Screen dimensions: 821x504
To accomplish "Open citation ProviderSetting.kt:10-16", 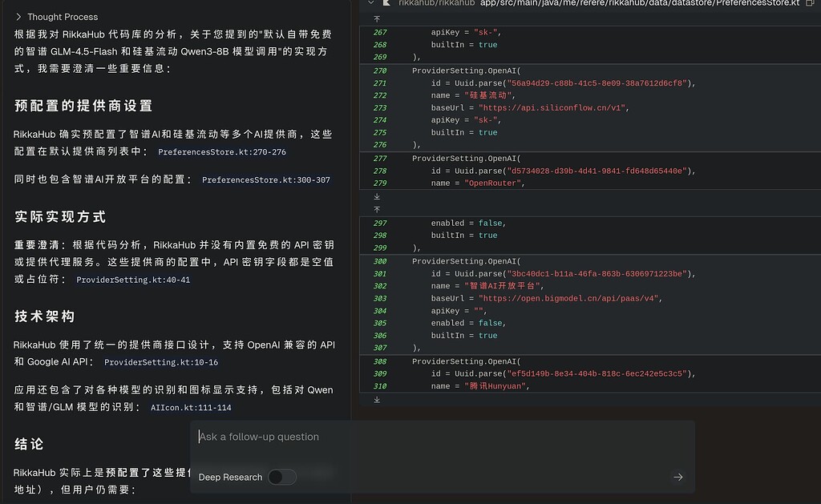I will [160, 362].
